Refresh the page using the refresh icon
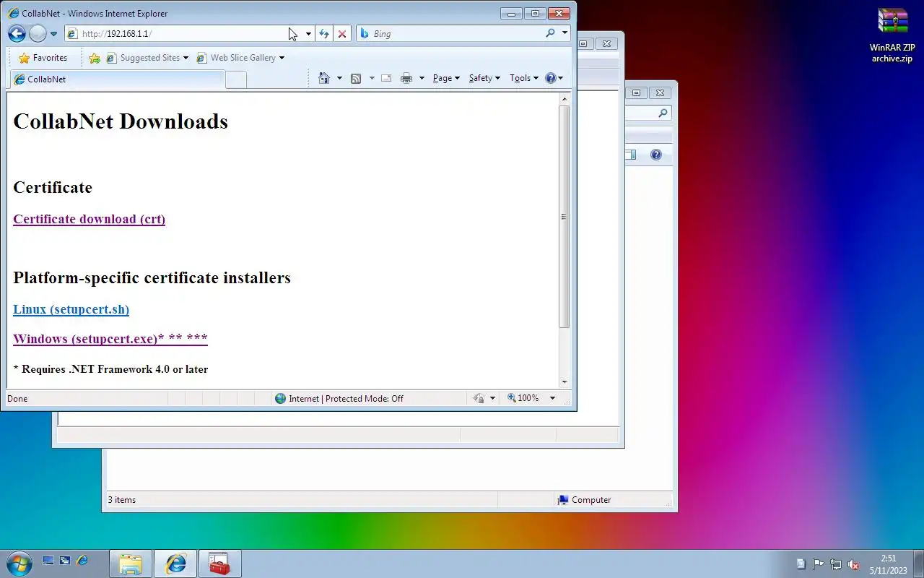This screenshot has height=578, width=924. [x=324, y=33]
